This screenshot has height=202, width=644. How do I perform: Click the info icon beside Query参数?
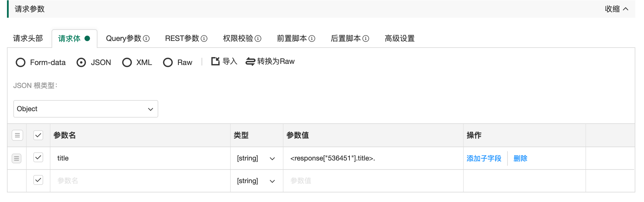click(x=146, y=39)
